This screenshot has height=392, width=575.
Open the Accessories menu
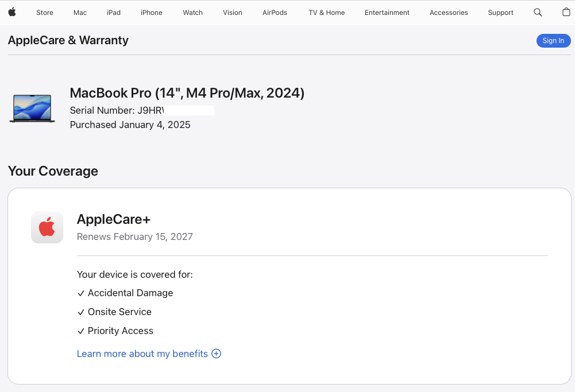pyautogui.click(x=449, y=13)
